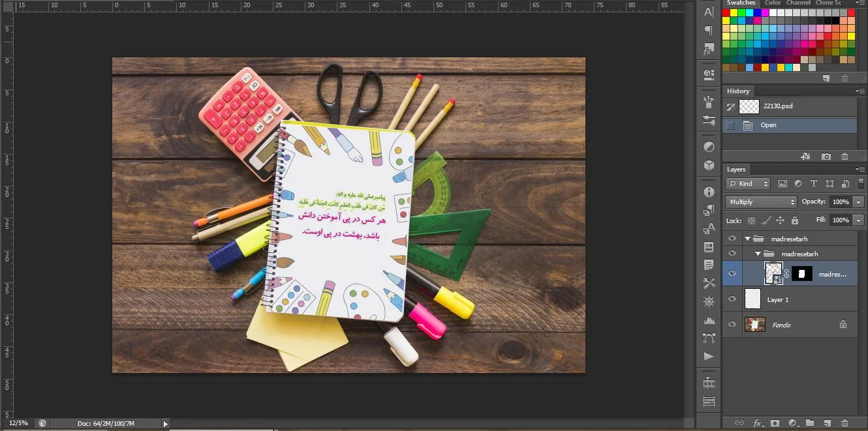Collapse the top madresetarh group
This screenshot has height=431, width=868.
(747, 239)
